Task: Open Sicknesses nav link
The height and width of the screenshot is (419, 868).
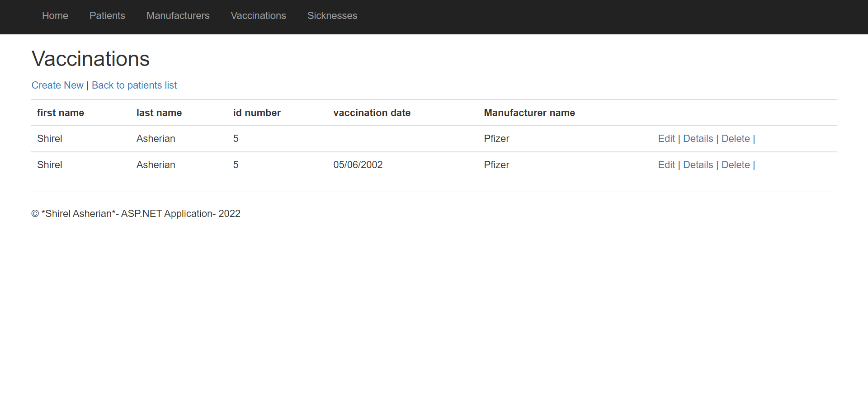Action: pos(332,16)
